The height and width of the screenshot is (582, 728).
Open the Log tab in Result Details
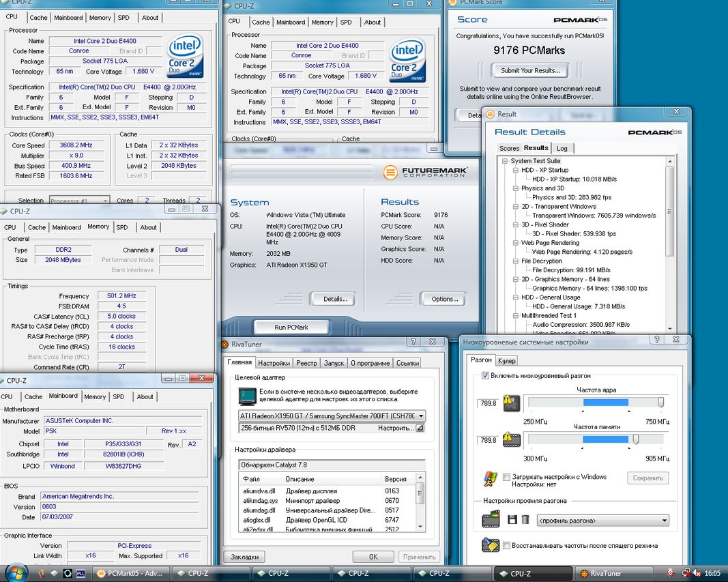(562, 148)
